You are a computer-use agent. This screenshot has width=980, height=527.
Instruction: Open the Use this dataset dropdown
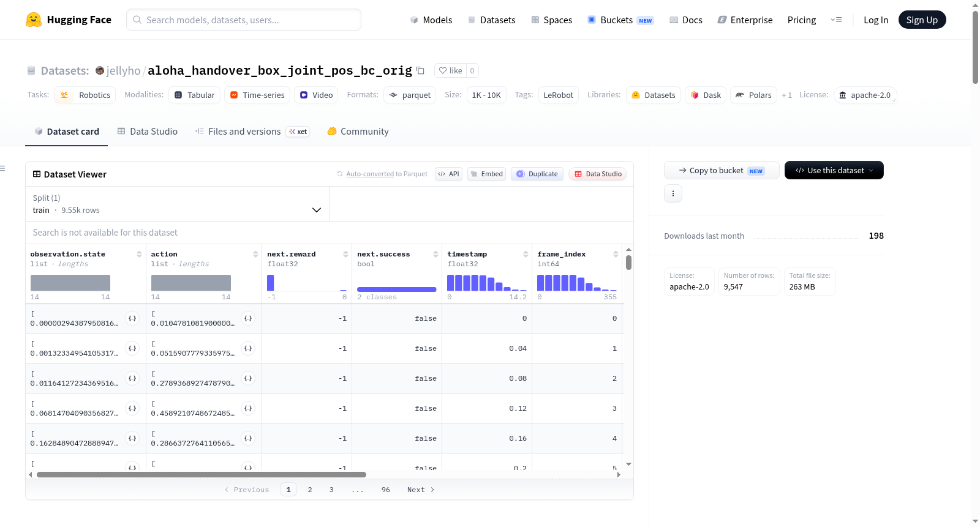click(x=834, y=170)
